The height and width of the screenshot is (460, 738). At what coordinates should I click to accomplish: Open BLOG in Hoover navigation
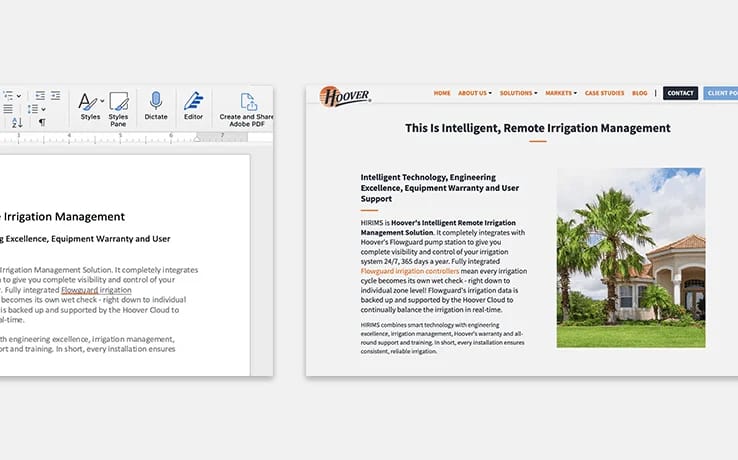pos(640,93)
